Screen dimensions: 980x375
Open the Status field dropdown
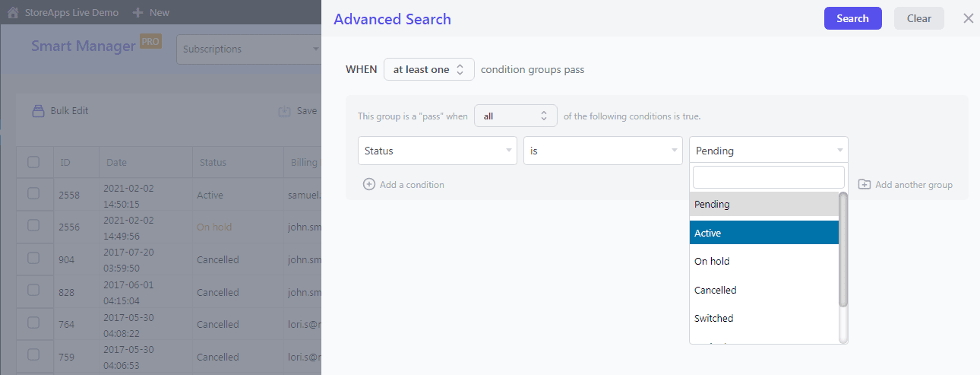click(x=437, y=151)
